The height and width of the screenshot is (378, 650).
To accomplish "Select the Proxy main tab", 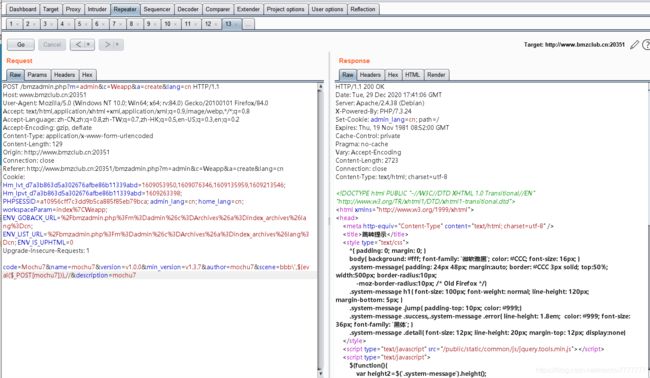I will 73,9.
